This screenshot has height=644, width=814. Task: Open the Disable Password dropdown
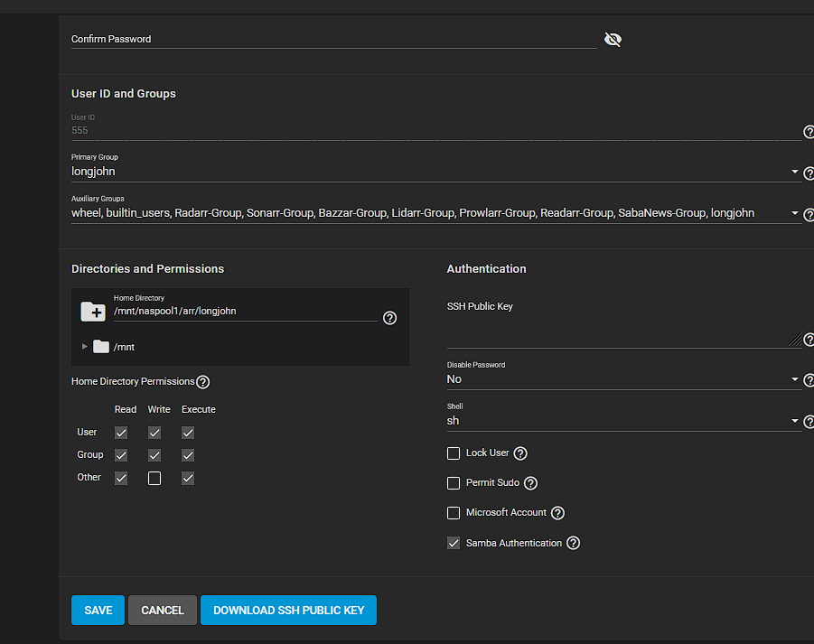(x=623, y=379)
